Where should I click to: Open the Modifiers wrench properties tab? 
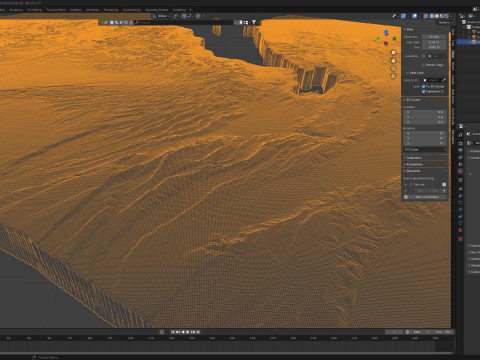click(x=460, y=196)
